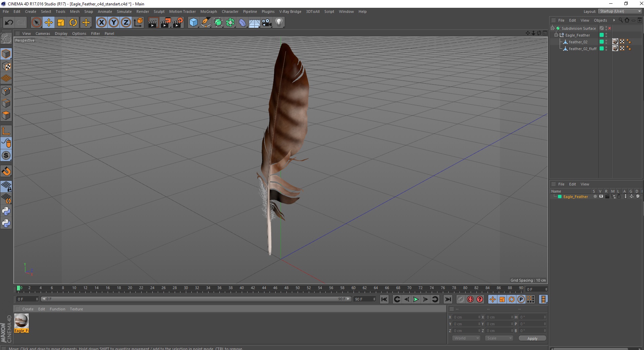Open the spline pen tool
644x350 pixels.
206,23
